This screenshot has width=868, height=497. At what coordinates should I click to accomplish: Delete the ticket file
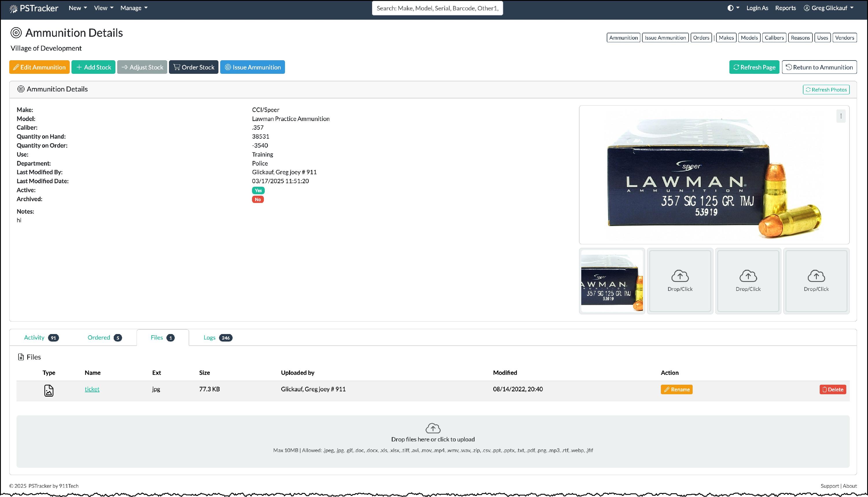[832, 390]
